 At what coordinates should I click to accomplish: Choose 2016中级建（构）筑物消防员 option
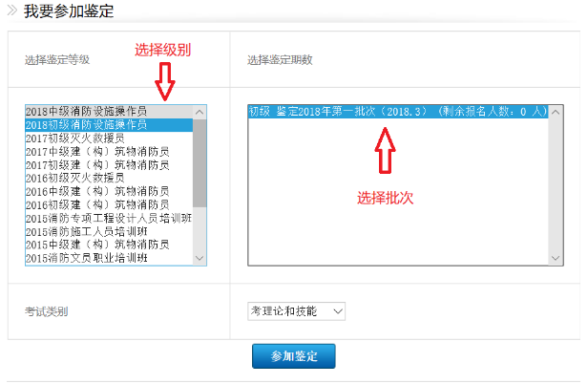click(x=96, y=192)
